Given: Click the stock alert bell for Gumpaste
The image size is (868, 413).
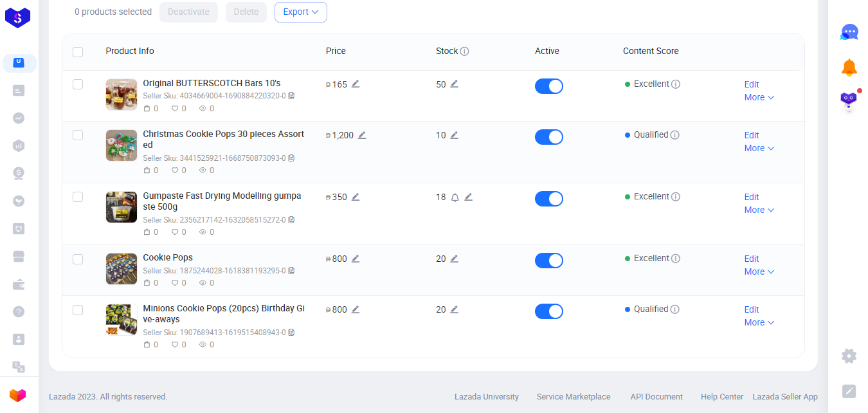Looking at the screenshot, I should pyautogui.click(x=455, y=197).
